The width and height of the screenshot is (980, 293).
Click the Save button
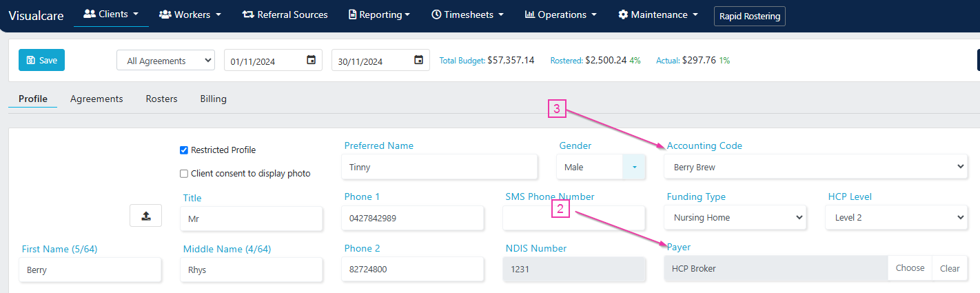pyautogui.click(x=41, y=60)
